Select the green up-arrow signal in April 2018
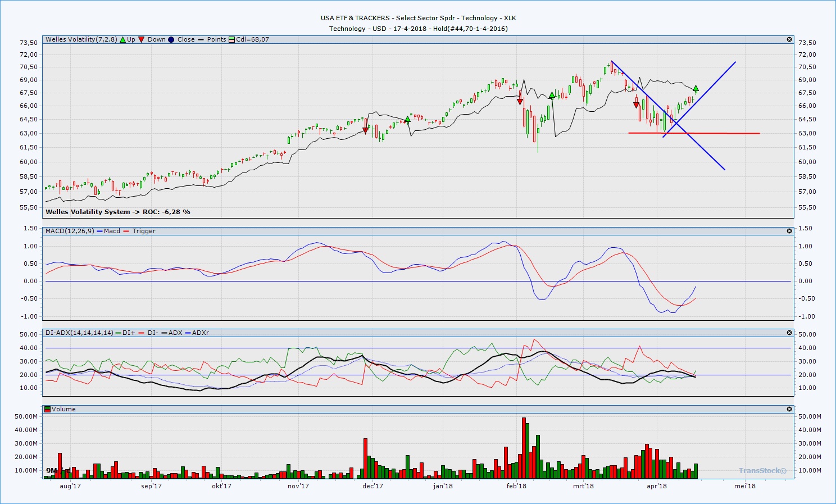The width and height of the screenshot is (836, 504). coord(696,88)
